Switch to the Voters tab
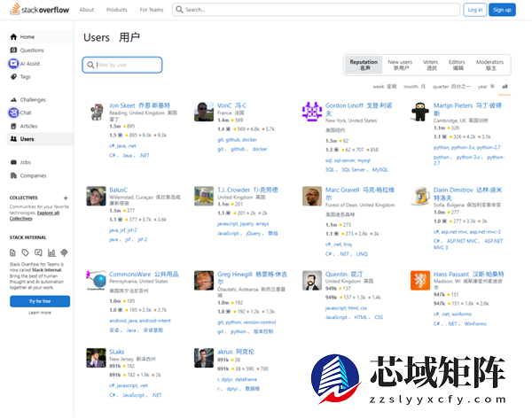The width and height of the screenshot is (532, 419). click(x=431, y=65)
